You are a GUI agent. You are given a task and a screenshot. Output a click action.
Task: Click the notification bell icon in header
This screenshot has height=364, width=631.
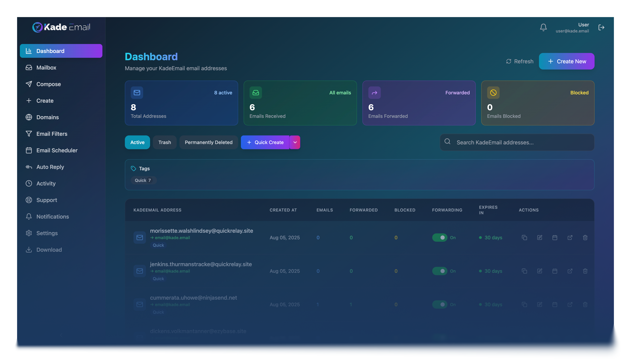pos(543,27)
